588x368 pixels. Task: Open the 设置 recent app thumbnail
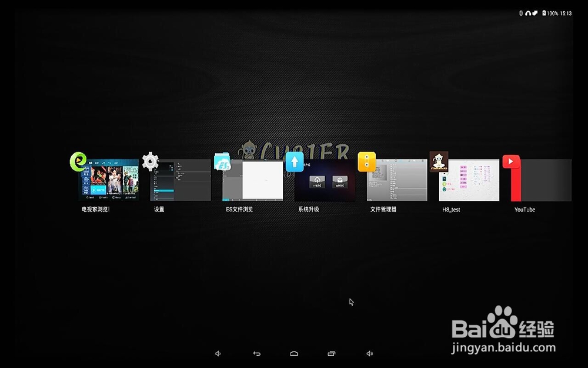[x=181, y=180]
